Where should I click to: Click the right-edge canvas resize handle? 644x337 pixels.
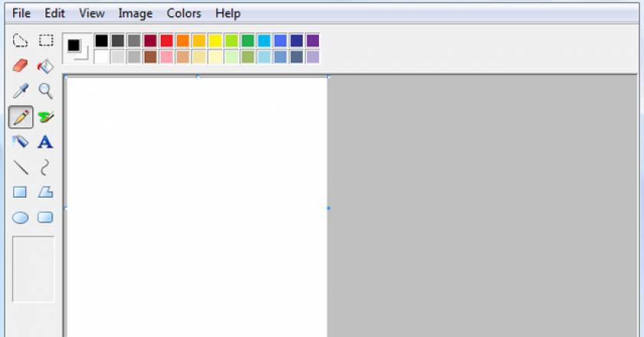[x=329, y=208]
